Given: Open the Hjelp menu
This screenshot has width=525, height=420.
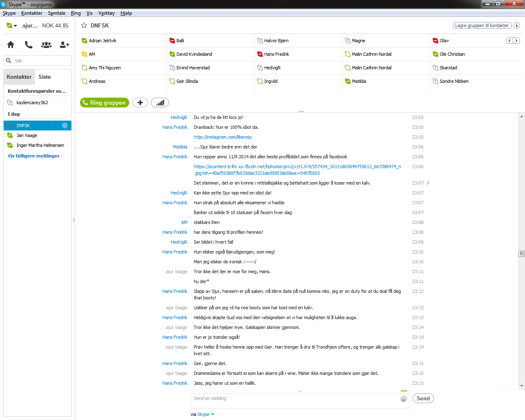Looking at the screenshot, I should pyautogui.click(x=126, y=13).
